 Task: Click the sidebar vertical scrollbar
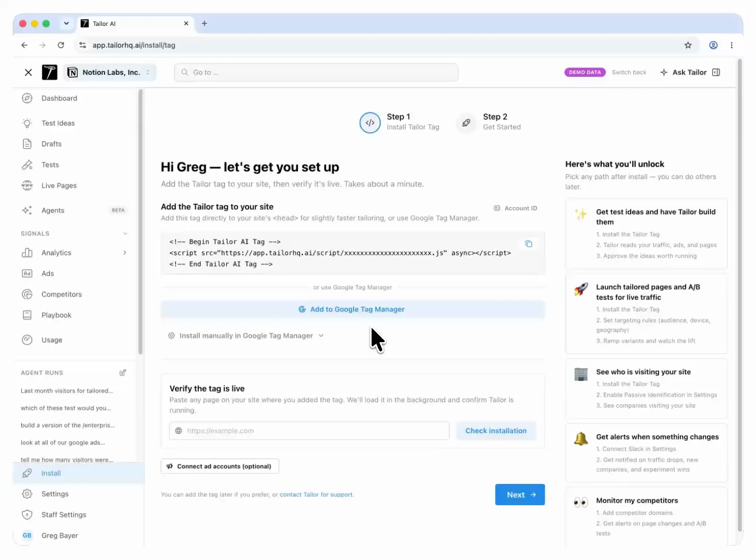click(140, 223)
